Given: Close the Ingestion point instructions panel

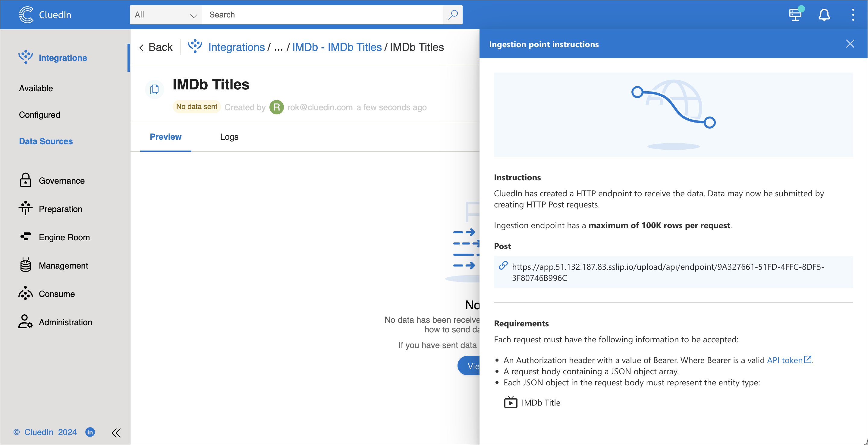Looking at the screenshot, I should (x=850, y=44).
